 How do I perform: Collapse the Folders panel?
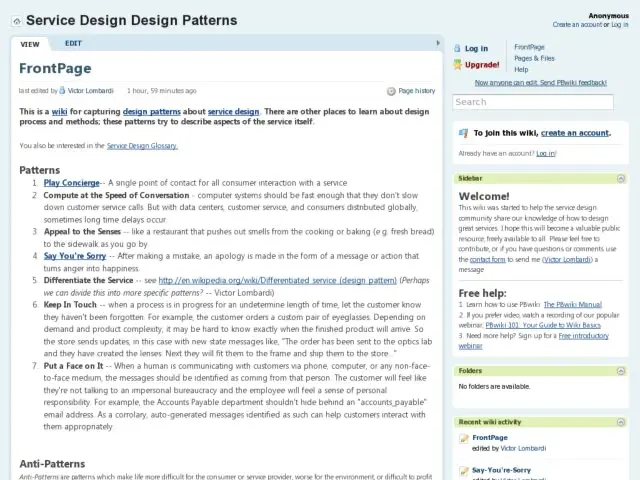pyautogui.click(x=621, y=371)
